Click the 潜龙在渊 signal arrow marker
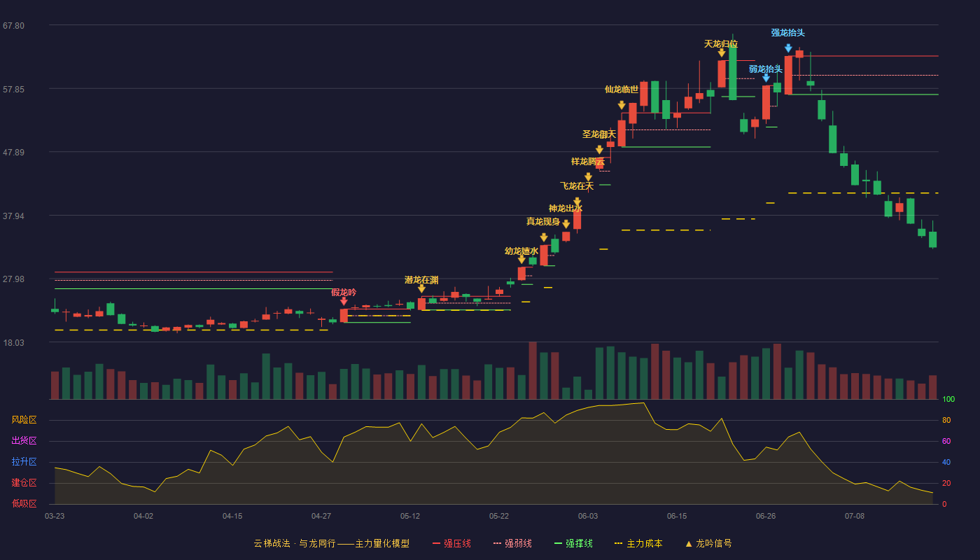This screenshot has height=560, width=980. coord(421,288)
